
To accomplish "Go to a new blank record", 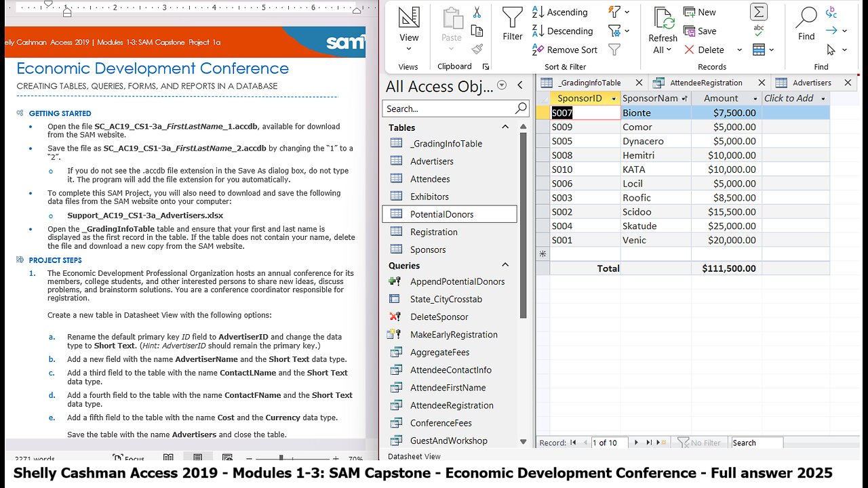I will [x=660, y=443].
